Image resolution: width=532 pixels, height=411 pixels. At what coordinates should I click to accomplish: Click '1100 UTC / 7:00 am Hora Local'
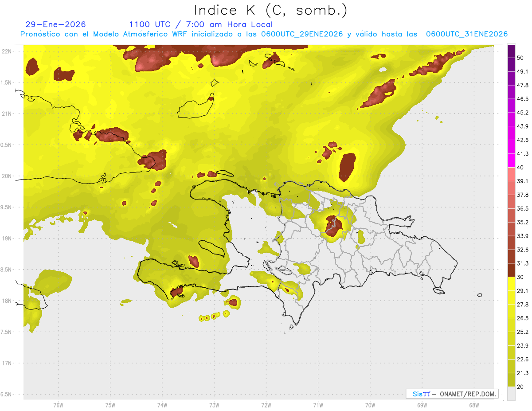201,24
